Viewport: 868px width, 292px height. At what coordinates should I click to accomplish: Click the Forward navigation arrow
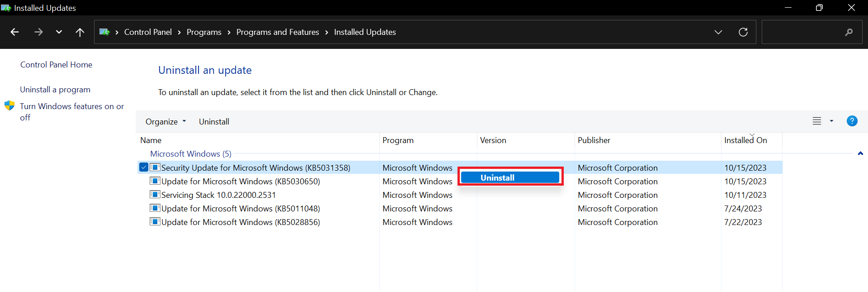(38, 32)
